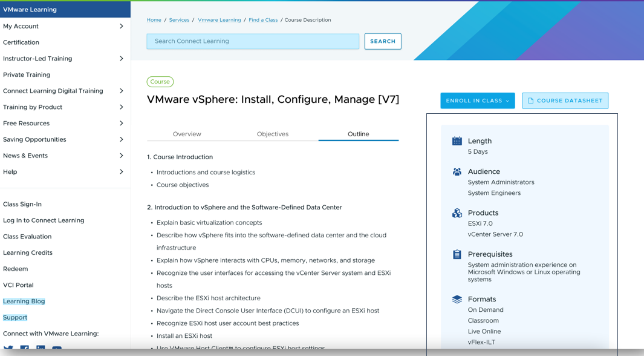
Task: Expand Training by Product chevron
Action: (121, 107)
